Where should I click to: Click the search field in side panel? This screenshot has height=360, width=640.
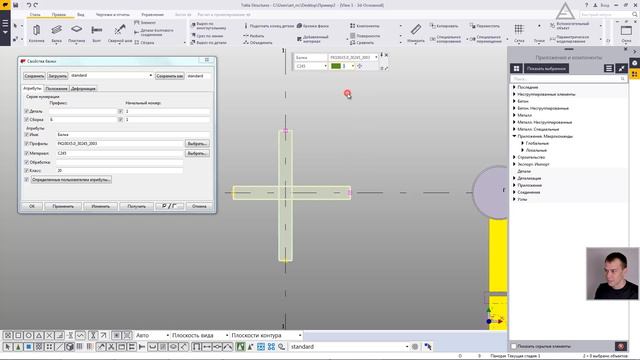(568, 78)
